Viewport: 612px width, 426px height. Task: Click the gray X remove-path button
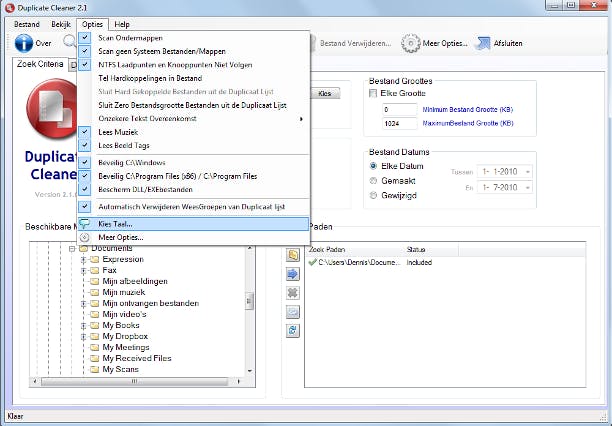[293, 293]
